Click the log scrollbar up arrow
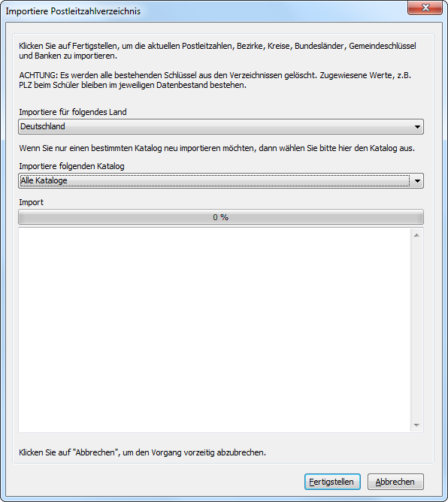Screen dimensions: 448x502 click(416, 235)
